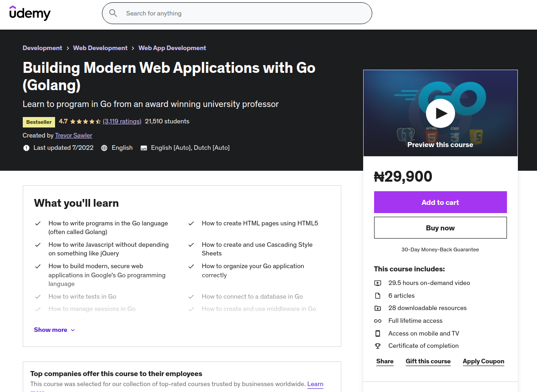Share this course
The image size is (537, 392).
coord(385,361)
